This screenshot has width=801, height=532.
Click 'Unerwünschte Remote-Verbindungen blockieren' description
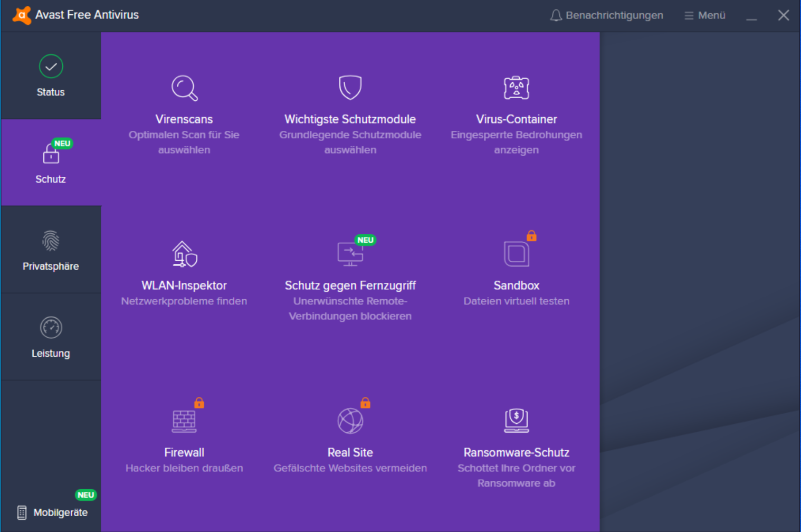[x=350, y=309]
